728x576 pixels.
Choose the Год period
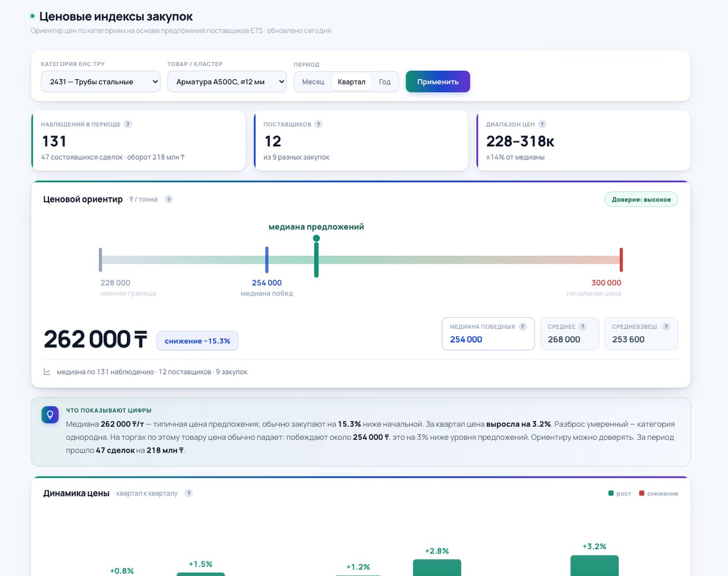tap(385, 82)
